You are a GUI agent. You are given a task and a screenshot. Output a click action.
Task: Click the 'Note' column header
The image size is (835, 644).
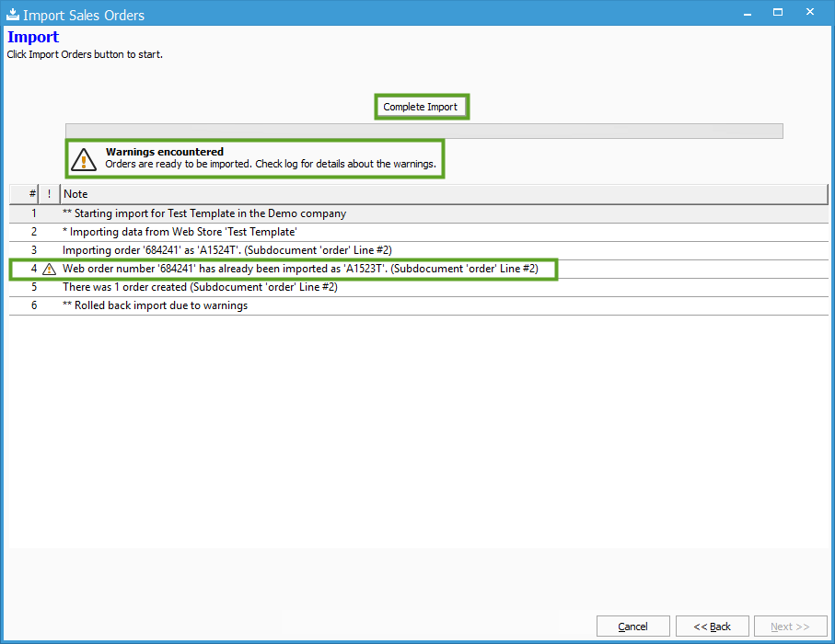444,194
